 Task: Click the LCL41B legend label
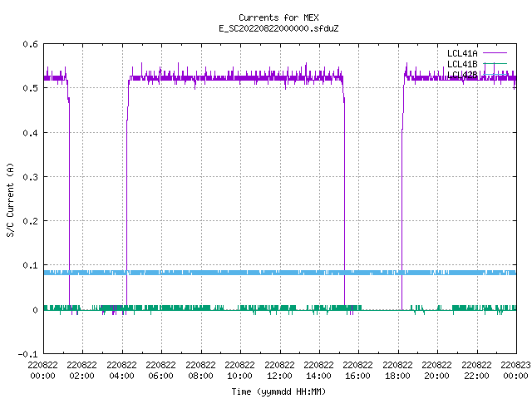(x=462, y=64)
